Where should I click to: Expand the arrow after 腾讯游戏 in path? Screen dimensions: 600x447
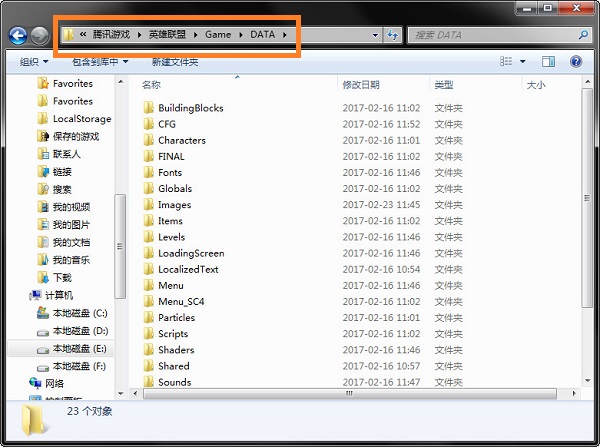[139, 35]
